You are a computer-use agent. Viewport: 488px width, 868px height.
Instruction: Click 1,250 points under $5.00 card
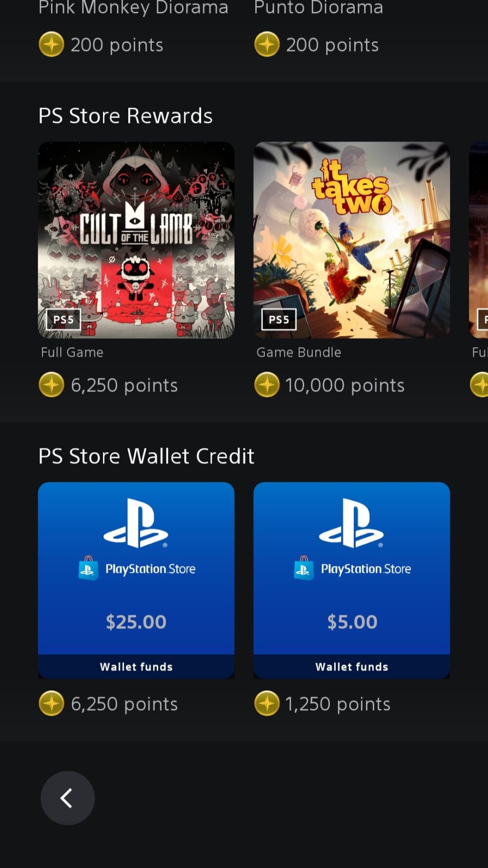click(x=338, y=704)
